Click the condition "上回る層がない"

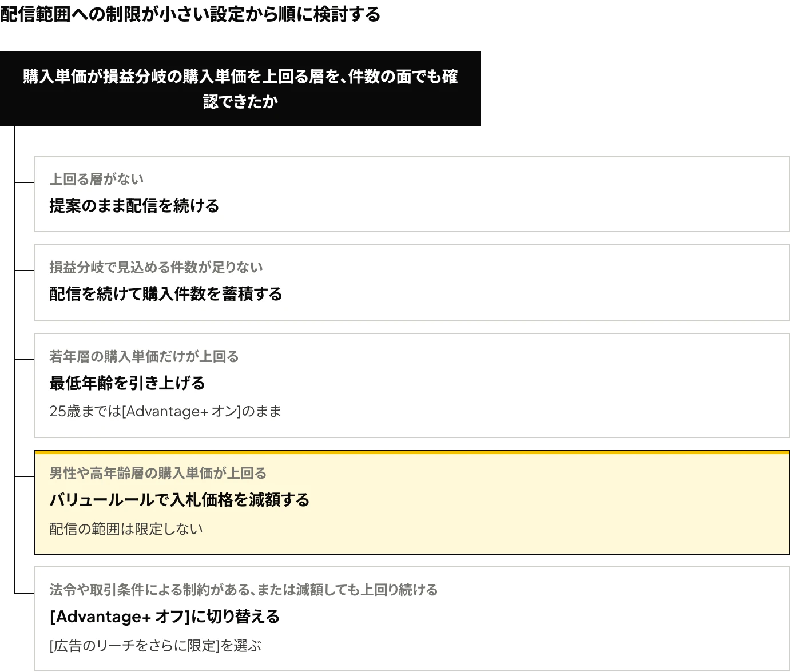(96, 179)
